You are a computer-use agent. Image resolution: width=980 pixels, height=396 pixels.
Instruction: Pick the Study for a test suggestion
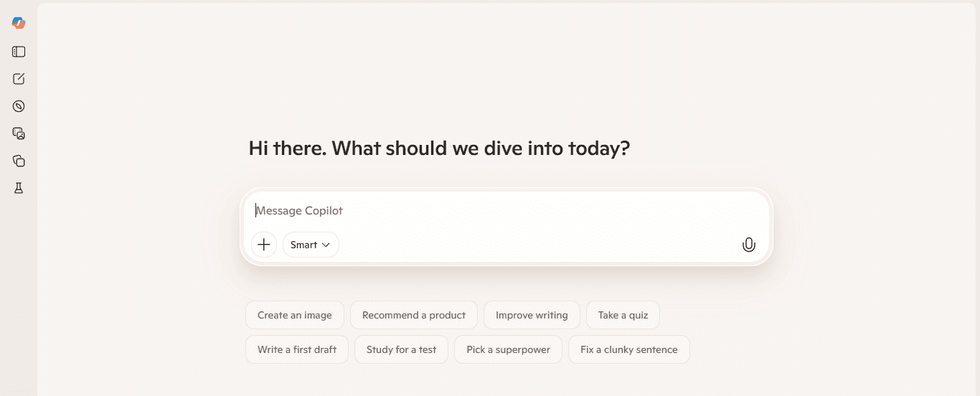pyautogui.click(x=401, y=349)
